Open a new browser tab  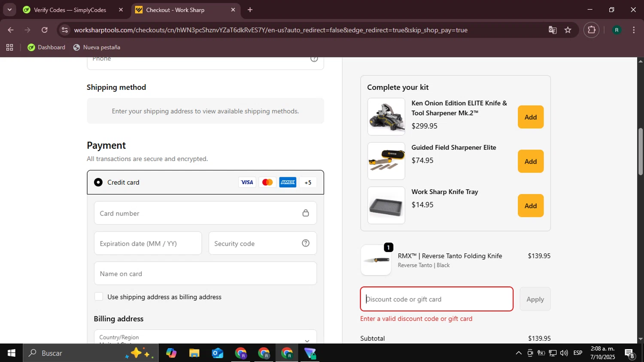pos(250,9)
